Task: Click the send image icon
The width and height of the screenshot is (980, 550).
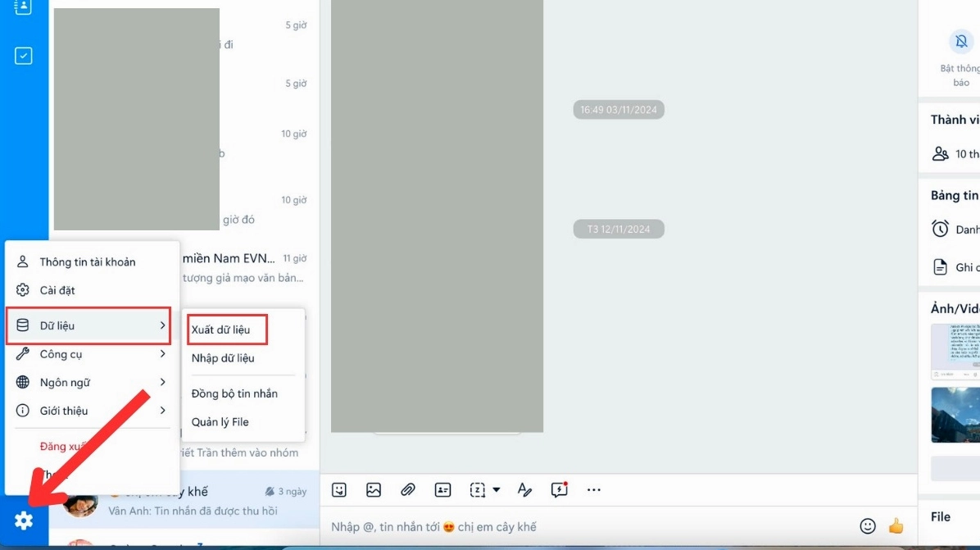Action: tap(374, 490)
